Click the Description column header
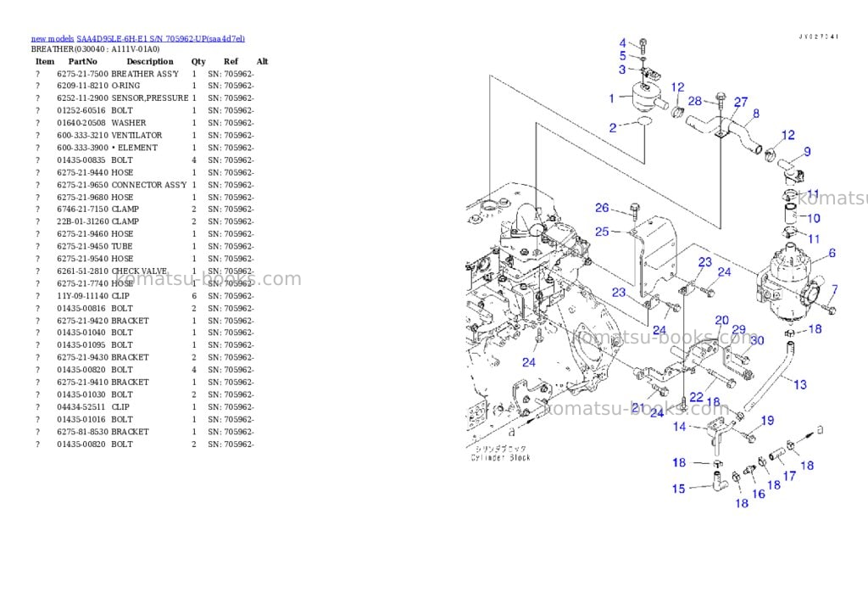This screenshot has width=868, height=615. pos(150,61)
